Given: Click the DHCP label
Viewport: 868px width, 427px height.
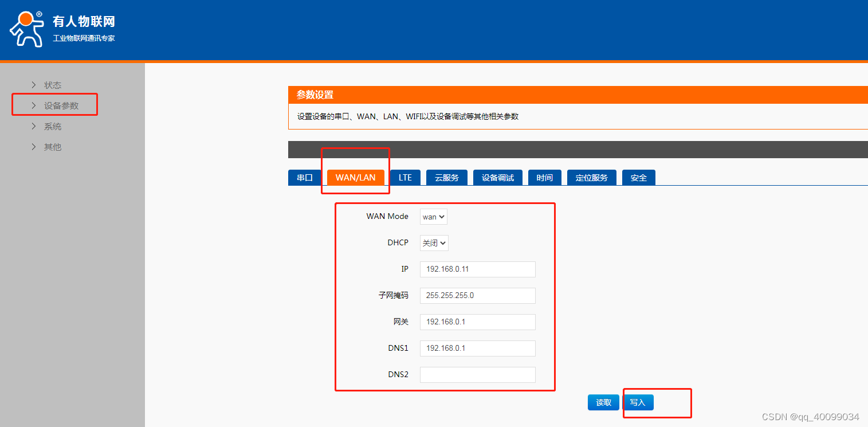Looking at the screenshot, I should point(398,242).
